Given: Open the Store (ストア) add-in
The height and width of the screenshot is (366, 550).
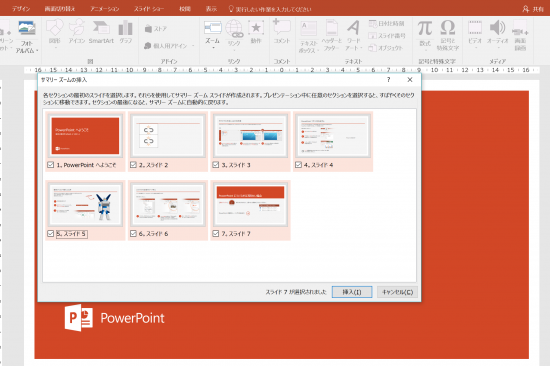Looking at the screenshot, I should (x=156, y=29).
